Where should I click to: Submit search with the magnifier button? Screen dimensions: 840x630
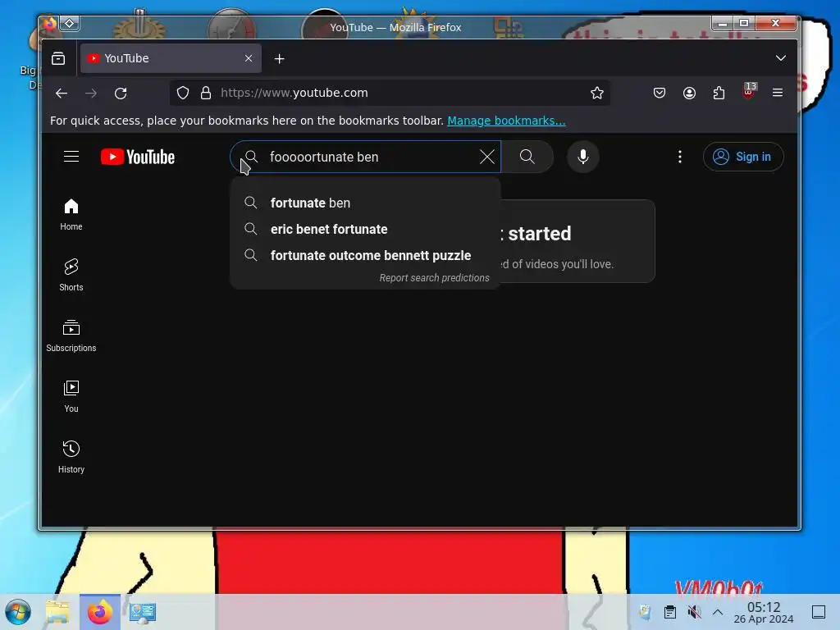tap(527, 157)
